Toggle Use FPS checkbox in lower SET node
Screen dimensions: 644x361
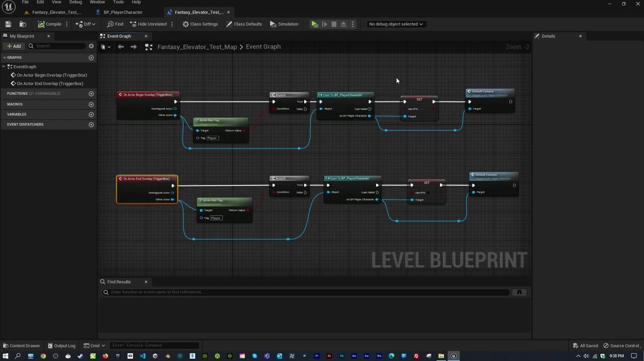tap(428, 193)
